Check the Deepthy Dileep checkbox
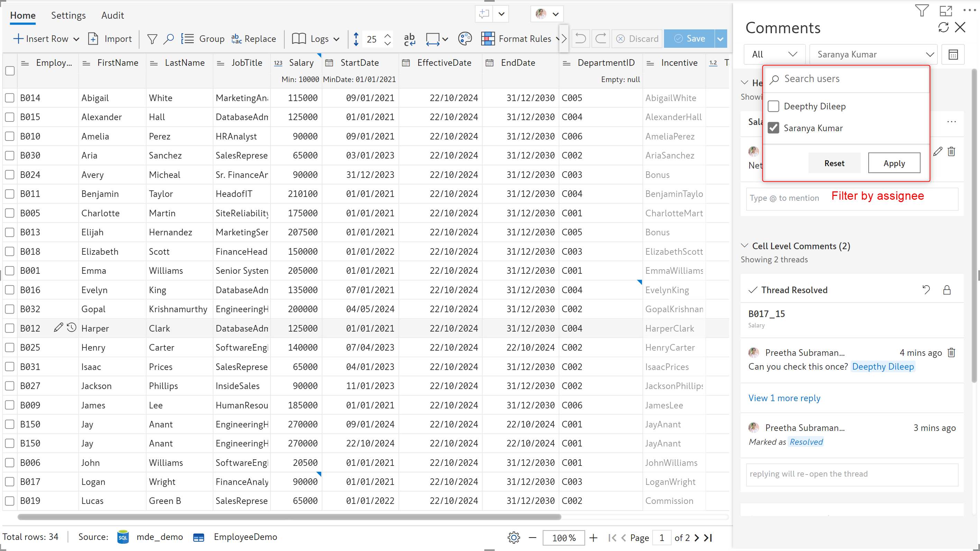This screenshot has height=551, width=980. [x=773, y=106]
